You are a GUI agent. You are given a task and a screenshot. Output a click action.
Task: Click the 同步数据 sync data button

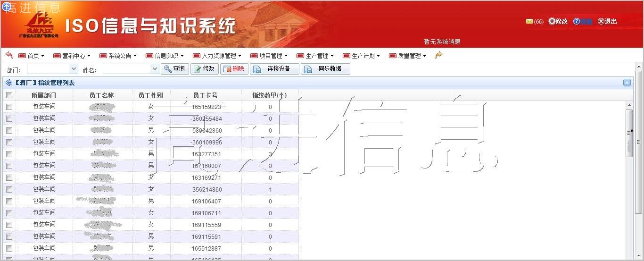(325, 69)
